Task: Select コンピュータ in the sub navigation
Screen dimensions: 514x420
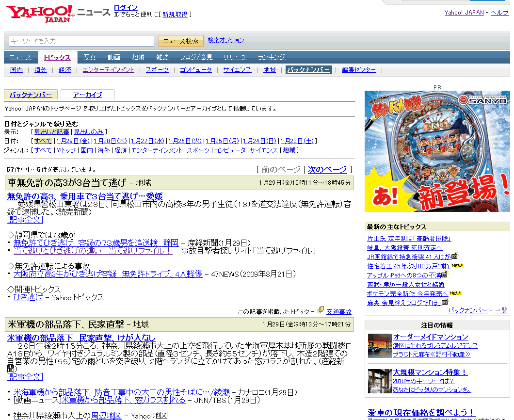Action: click(196, 69)
